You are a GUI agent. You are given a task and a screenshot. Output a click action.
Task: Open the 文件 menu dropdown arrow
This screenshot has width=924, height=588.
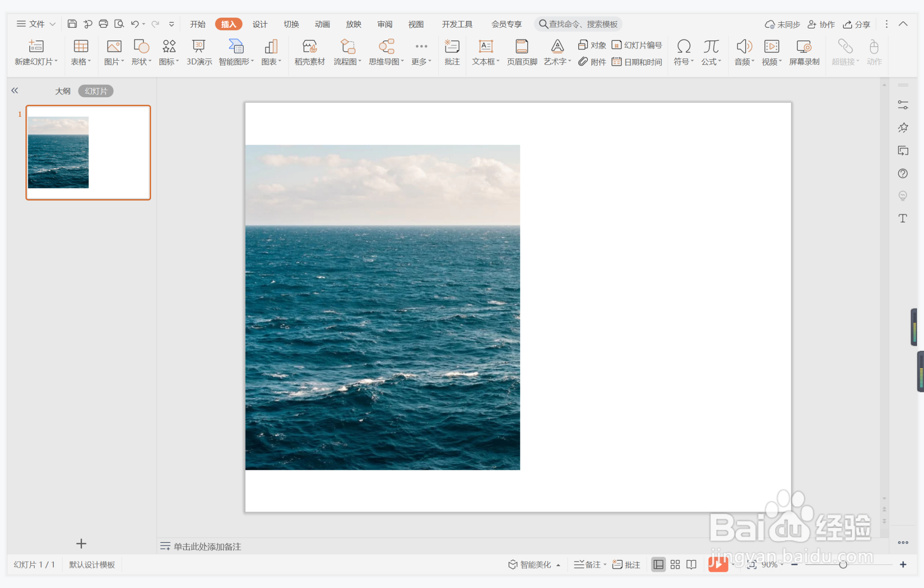click(x=53, y=24)
